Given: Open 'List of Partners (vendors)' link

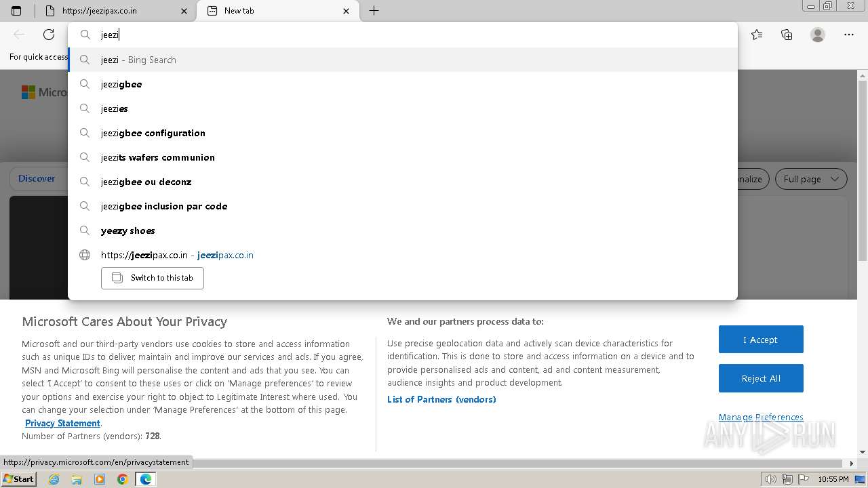Looking at the screenshot, I should coord(441,399).
